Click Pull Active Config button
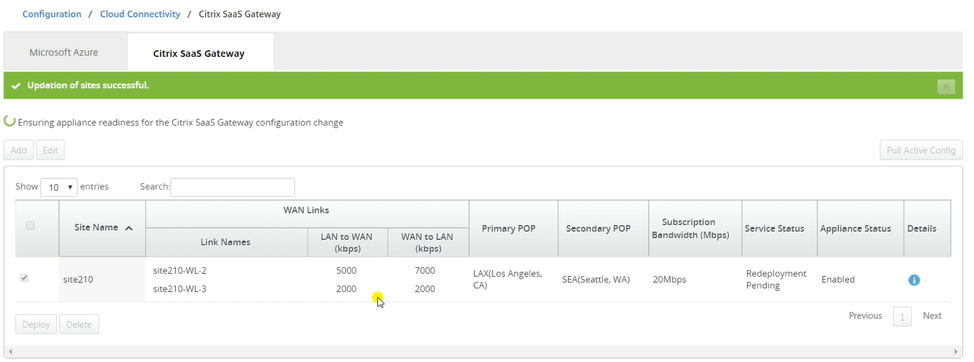This screenshot has height=362, width=974. click(921, 150)
